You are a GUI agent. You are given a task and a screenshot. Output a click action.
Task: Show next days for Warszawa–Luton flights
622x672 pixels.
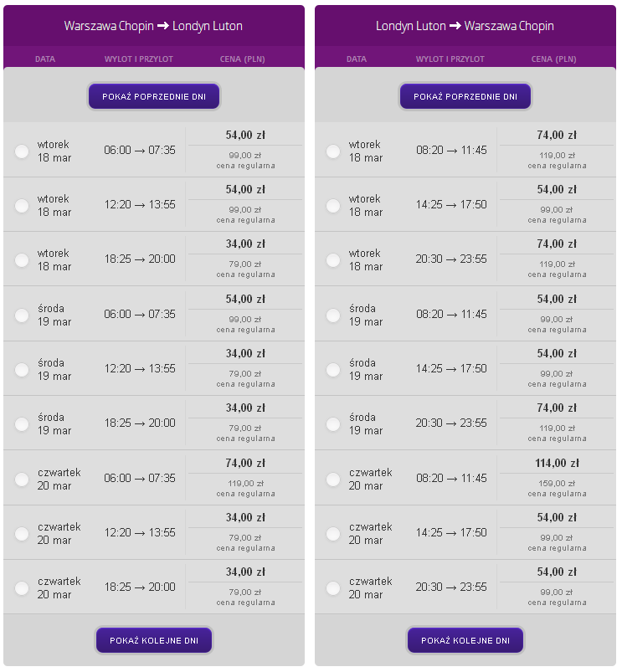tap(154, 640)
